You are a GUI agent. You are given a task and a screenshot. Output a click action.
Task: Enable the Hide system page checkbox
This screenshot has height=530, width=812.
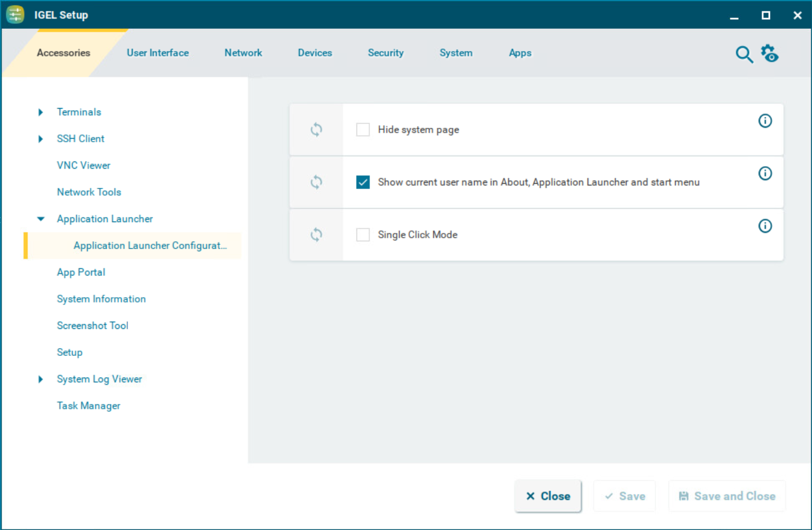[363, 130]
